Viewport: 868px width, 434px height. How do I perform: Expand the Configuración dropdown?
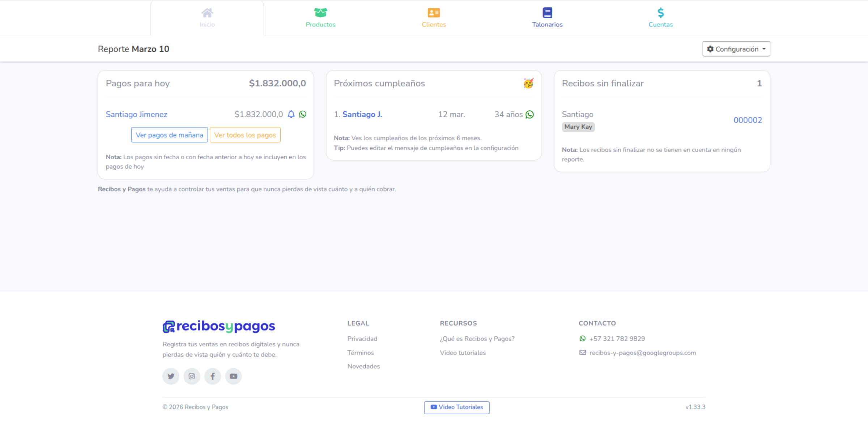point(736,49)
